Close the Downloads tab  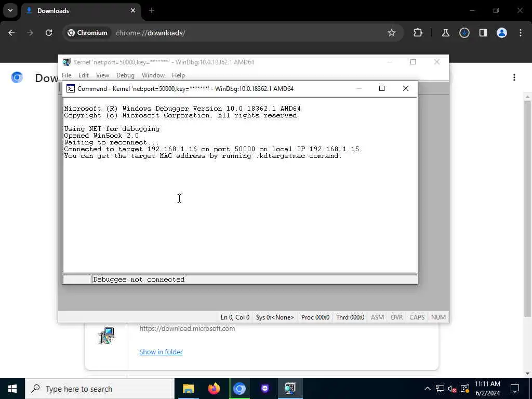pyautogui.click(x=133, y=11)
